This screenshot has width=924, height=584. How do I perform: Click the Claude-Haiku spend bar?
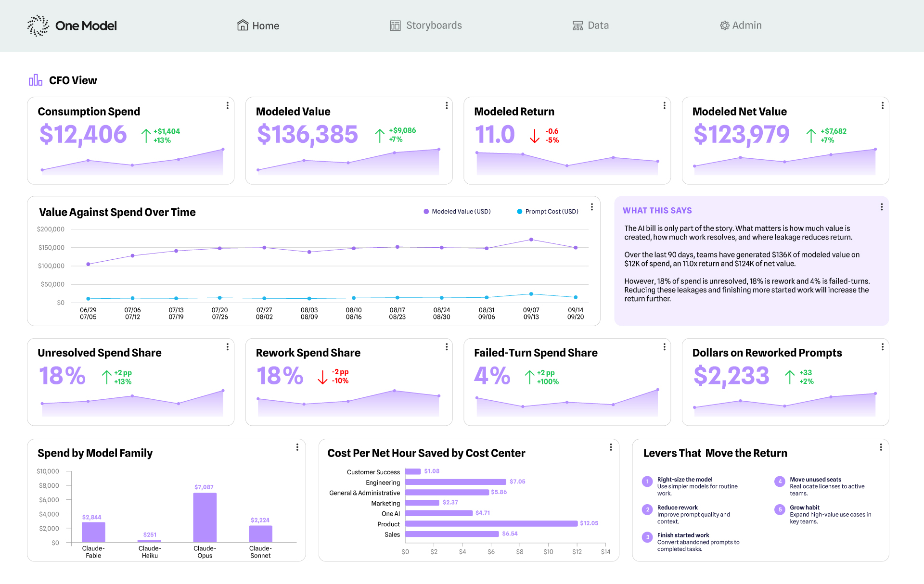[150, 541]
